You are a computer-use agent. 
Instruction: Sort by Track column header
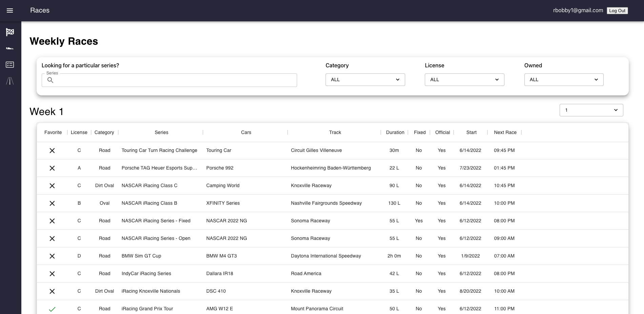point(335,132)
